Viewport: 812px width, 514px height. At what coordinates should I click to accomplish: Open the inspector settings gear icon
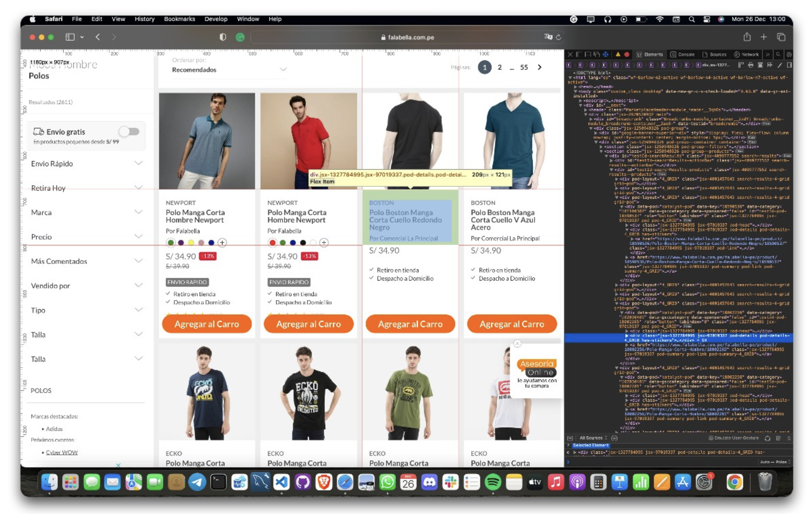788,55
